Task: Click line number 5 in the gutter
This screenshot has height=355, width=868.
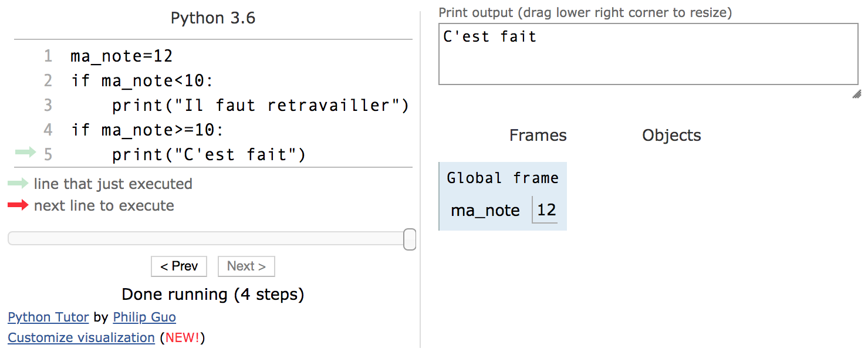Action: coord(48,155)
